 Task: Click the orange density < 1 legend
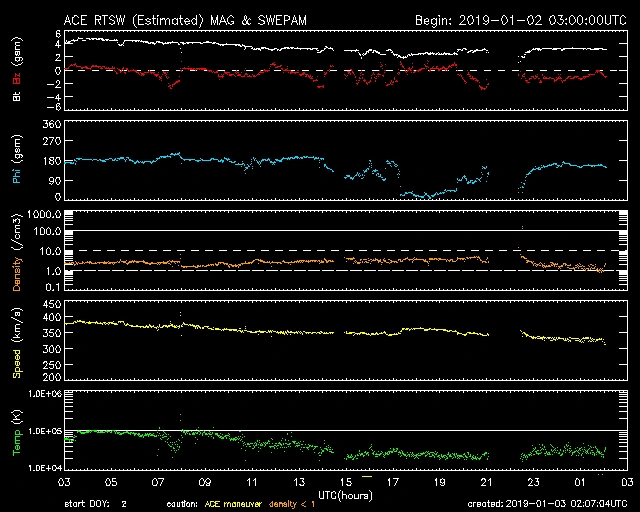288,503
